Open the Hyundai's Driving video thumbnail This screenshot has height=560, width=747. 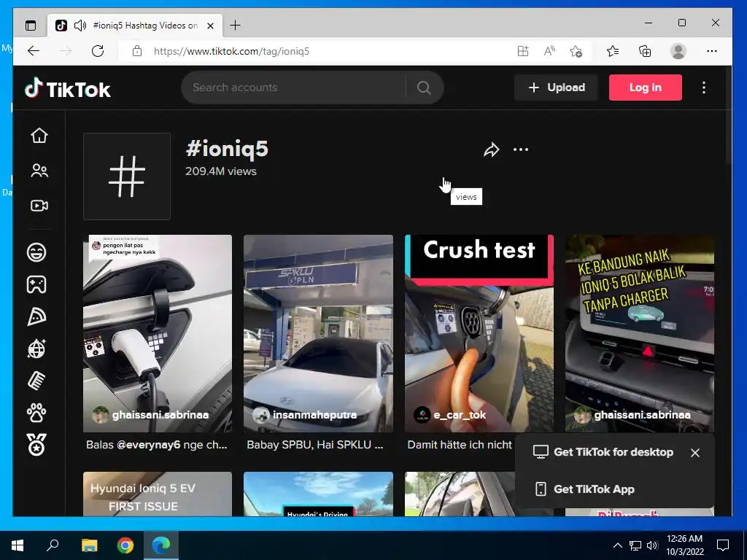[318, 494]
